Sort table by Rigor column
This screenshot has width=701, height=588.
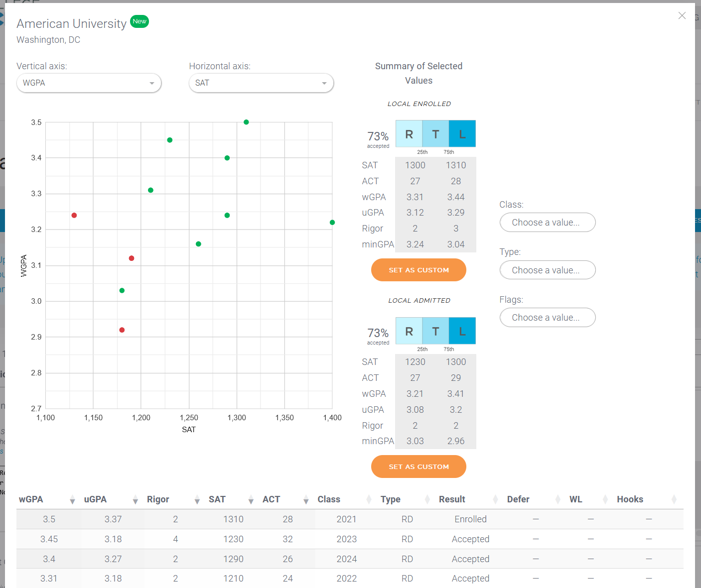pyautogui.click(x=197, y=500)
